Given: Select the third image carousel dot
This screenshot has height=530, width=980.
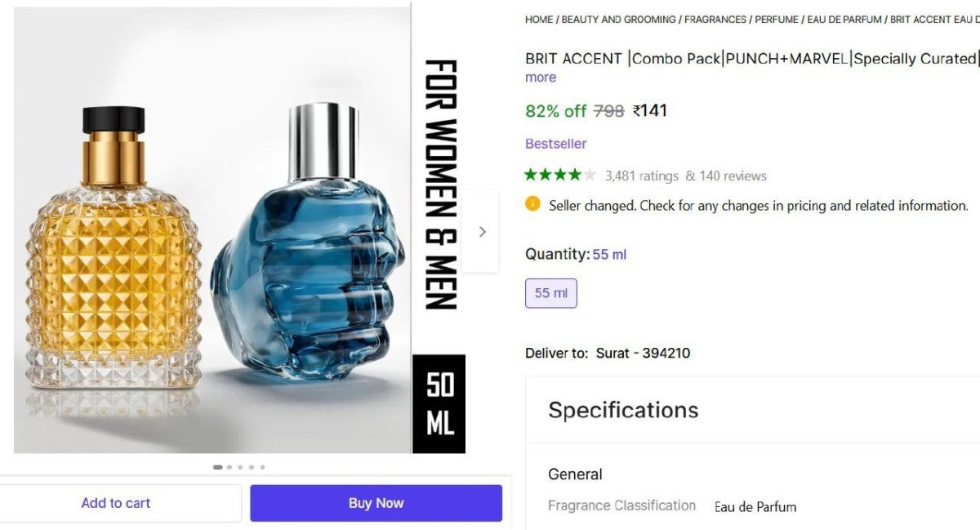Looking at the screenshot, I should pos(240,467).
